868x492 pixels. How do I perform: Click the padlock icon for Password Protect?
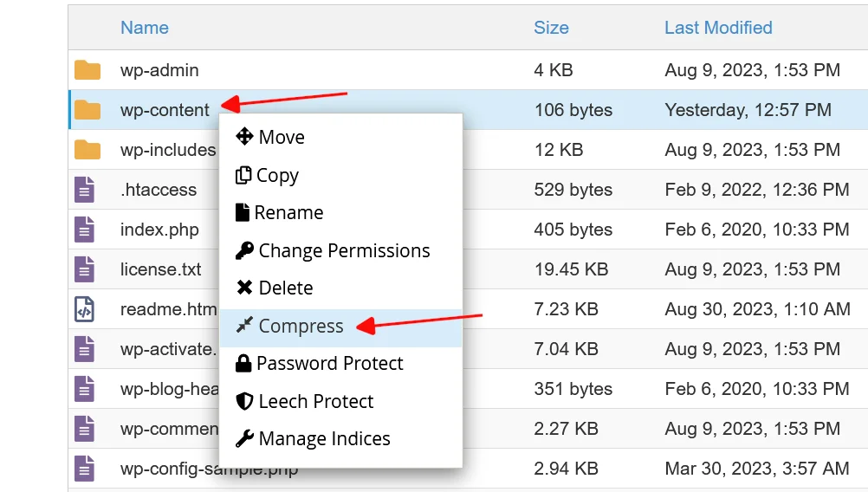[243, 363]
